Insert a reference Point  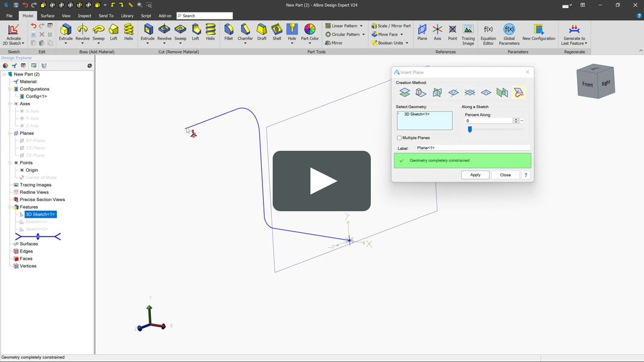pos(452,31)
